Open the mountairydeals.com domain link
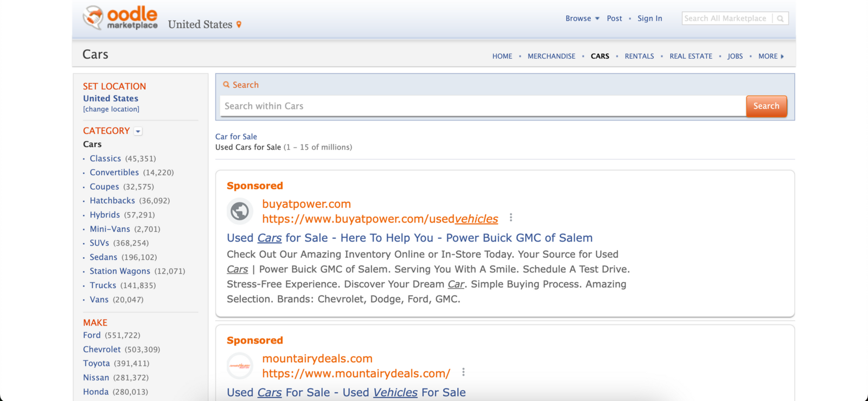The width and height of the screenshot is (868, 401). click(317, 359)
